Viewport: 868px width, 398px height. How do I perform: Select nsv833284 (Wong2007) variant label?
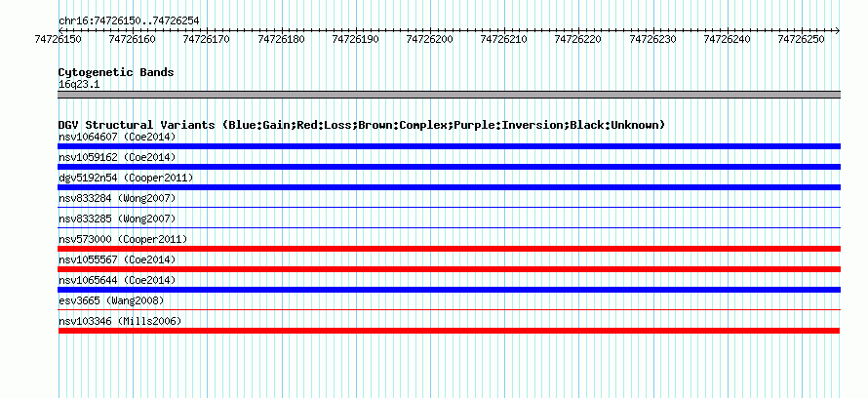pyautogui.click(x=117, y=198)
